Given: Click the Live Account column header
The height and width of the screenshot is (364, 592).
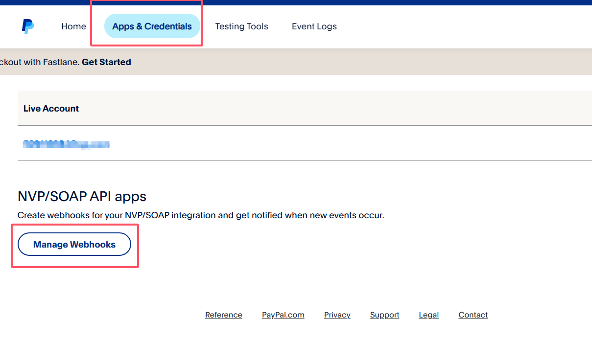Looking at the screenshot, I should click(x=51, y=109).
